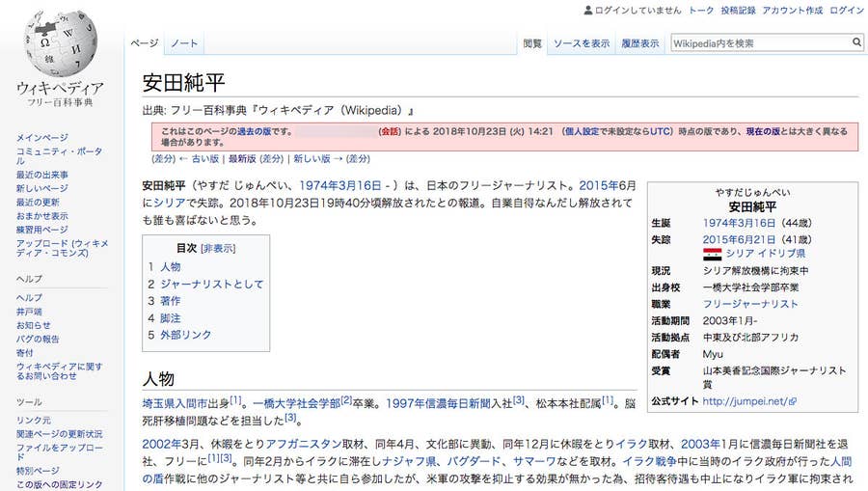Click シリア イドリブ県 link in infobox
The width and height of the screenshot is (868, 491).
coord(766,254)
